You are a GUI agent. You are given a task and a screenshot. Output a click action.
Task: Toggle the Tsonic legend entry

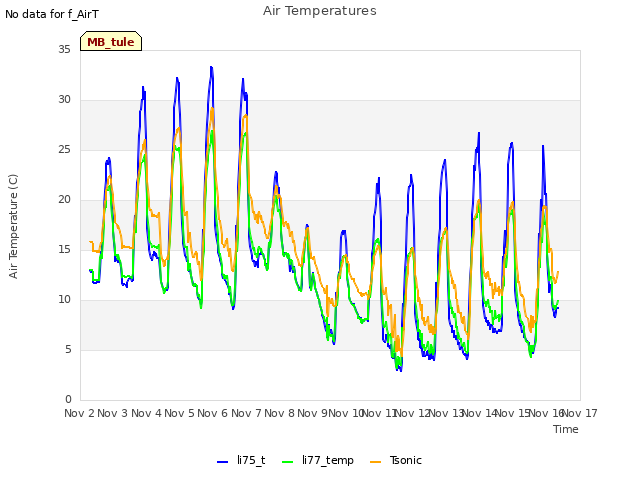pyautogui.click(x=396, y=460)
